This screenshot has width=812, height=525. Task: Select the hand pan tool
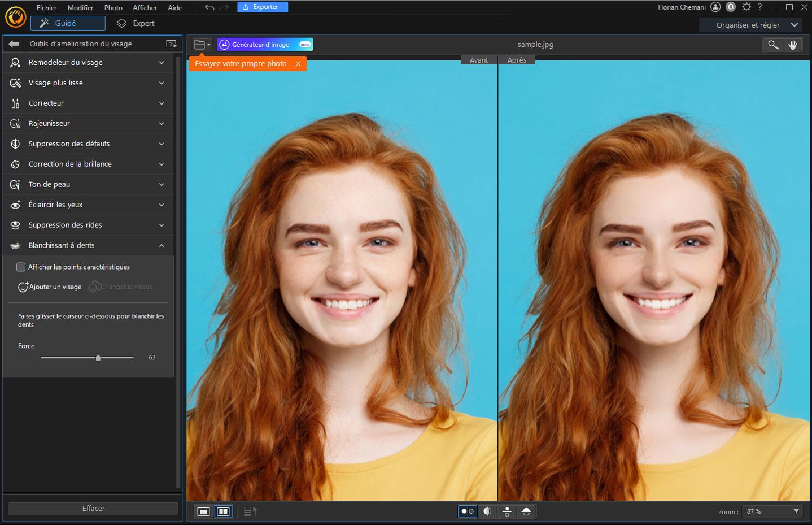click(x=793, y=45)
